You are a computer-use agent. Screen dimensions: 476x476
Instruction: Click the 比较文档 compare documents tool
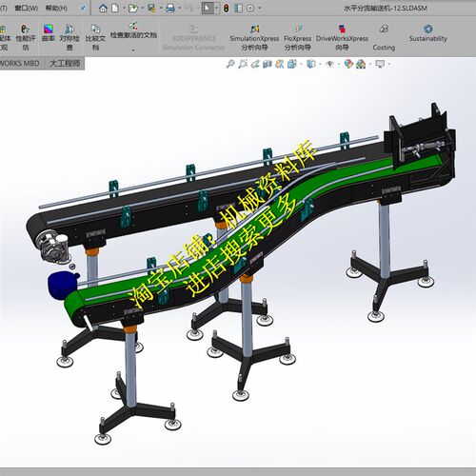coord(95,37)
